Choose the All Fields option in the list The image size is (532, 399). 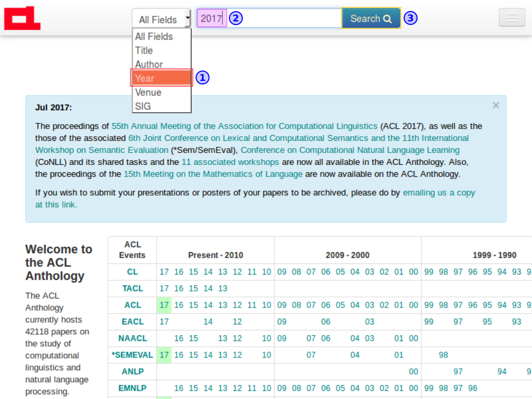(162, 36)
